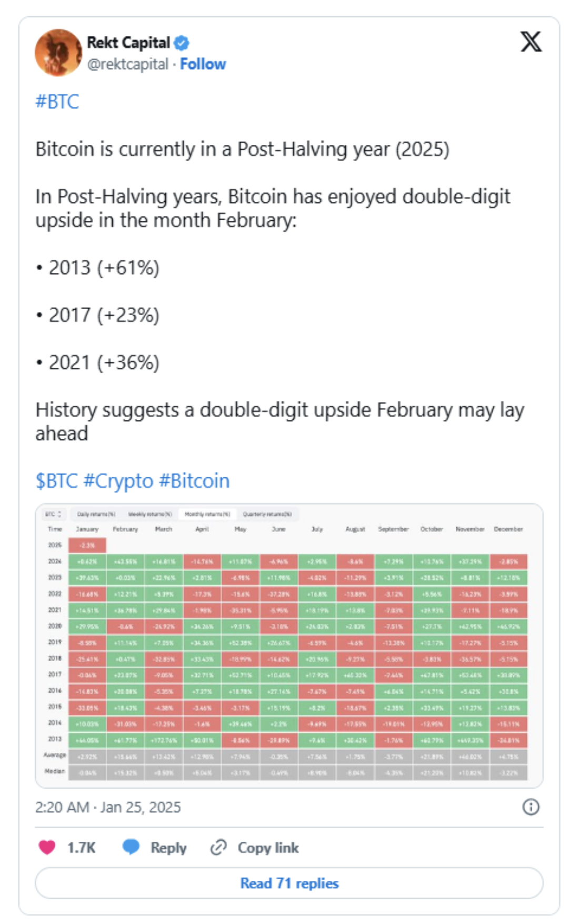Image resolution: width=579 pixels, height=924 pixels.
Task: Follow the @rektcapital account
Action: tap(203, 64)
